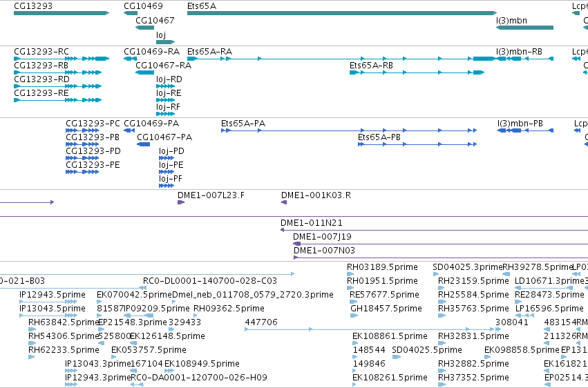This screenshot has height=388, width=588.
Task: Select transcript l(3)mbn-RB
Action: (524, 59)
